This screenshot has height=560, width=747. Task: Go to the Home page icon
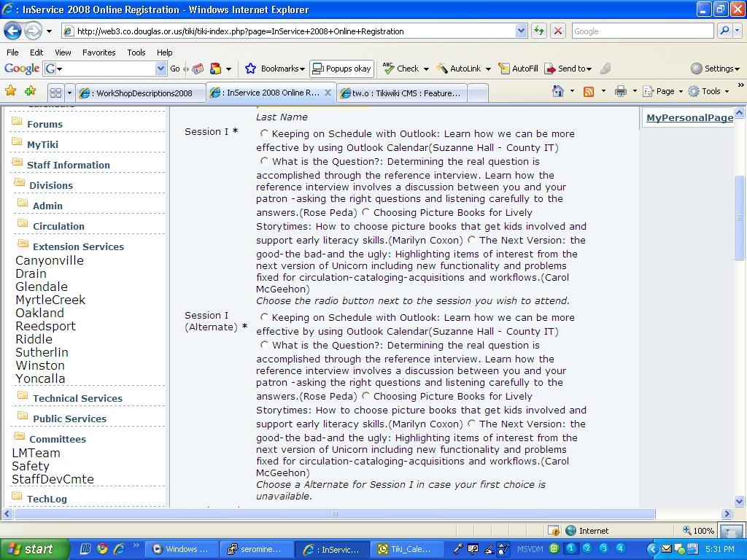click(x=558, y=91)
